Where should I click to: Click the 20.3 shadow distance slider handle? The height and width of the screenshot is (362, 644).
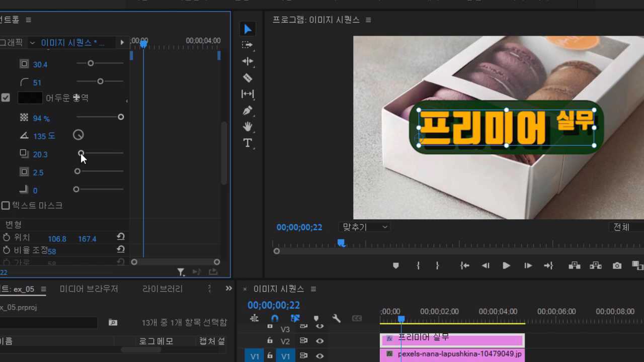click(x=81, y=153)
